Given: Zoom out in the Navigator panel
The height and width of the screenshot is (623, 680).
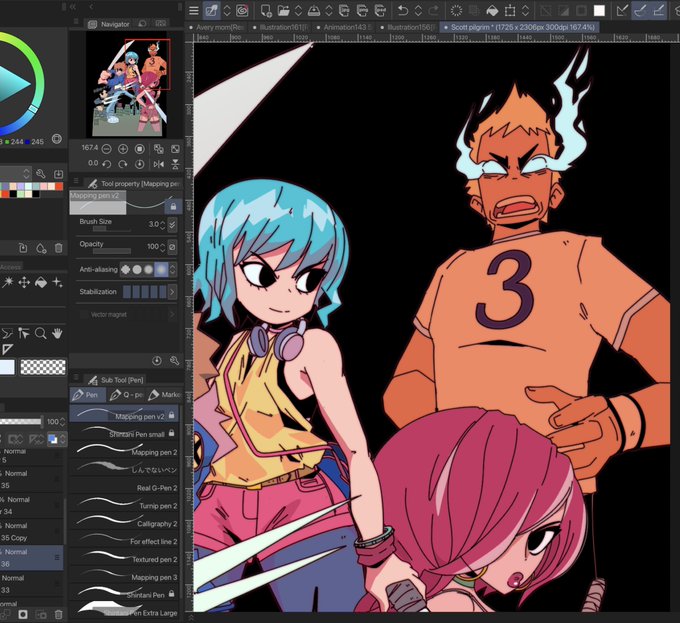Looking at the screenshot, I should [106, 149].
